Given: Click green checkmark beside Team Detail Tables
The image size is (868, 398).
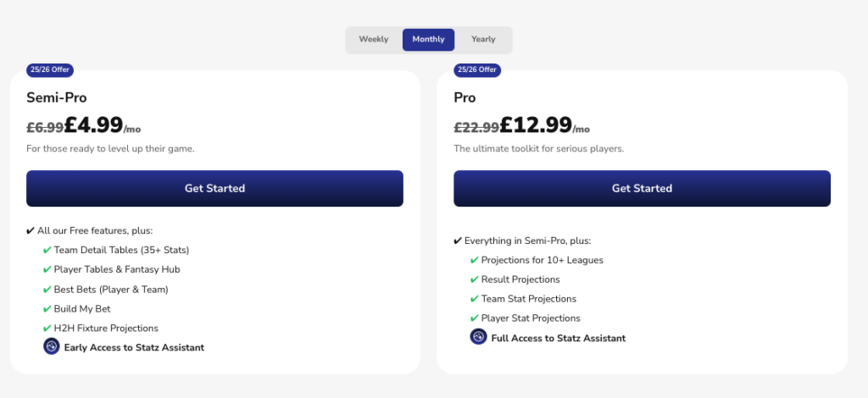Looking at the screenshot, I should point(47,250).
